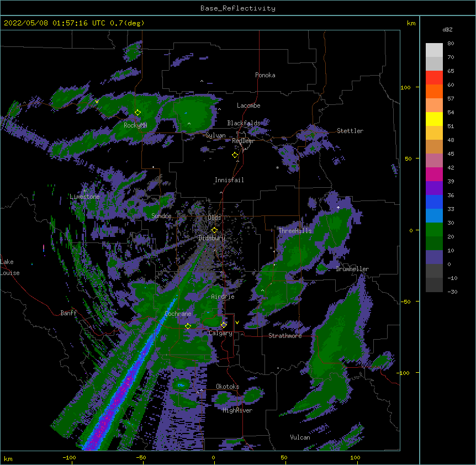Click the Cochrane town label

[178, 314]
